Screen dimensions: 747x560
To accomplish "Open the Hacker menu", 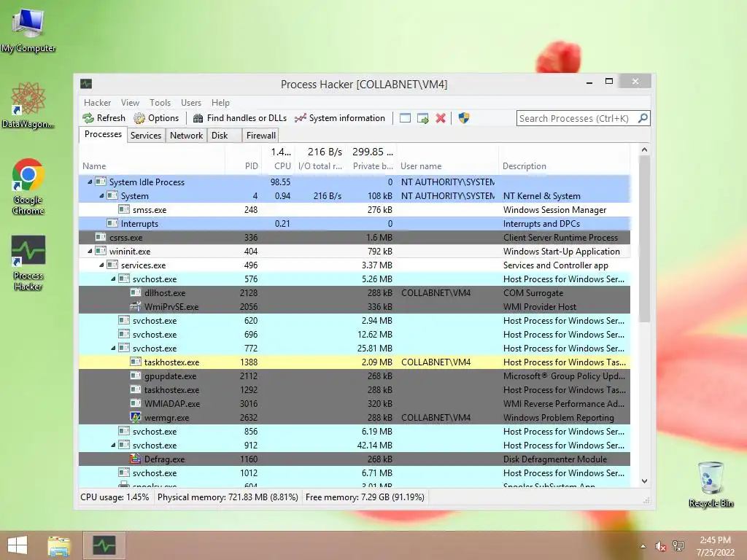I will tap(97, 102).
